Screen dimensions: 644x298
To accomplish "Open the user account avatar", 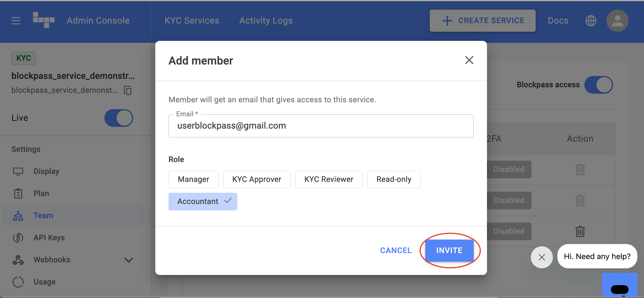I will tap(617, 21).
